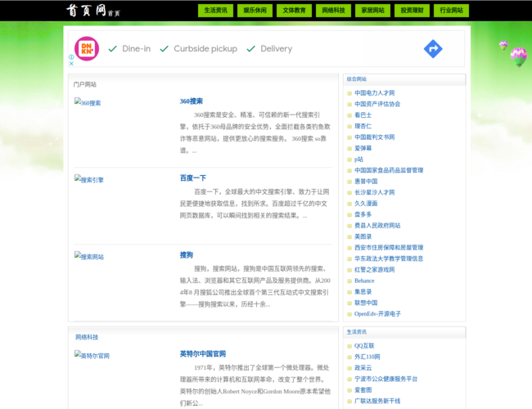Click the Dine-in ad text
This screenshot has height=409, width=532.
pyautogui.click(x=136, y=49)
